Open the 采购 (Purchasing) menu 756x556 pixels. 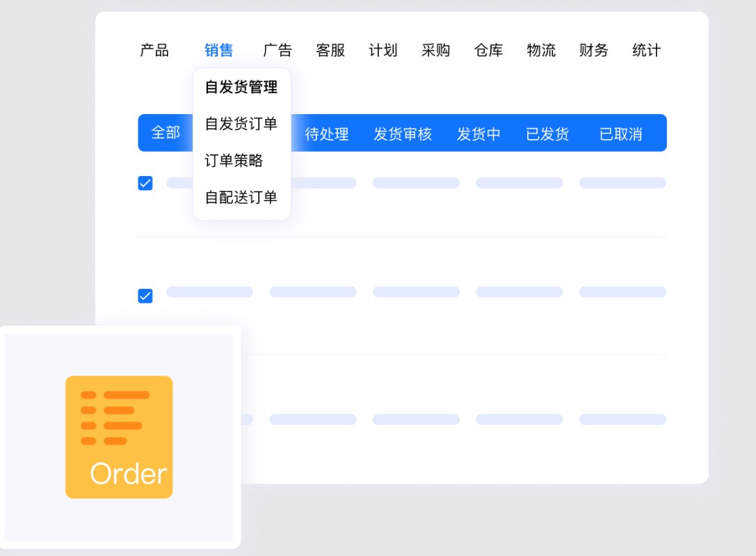(436, 49)
